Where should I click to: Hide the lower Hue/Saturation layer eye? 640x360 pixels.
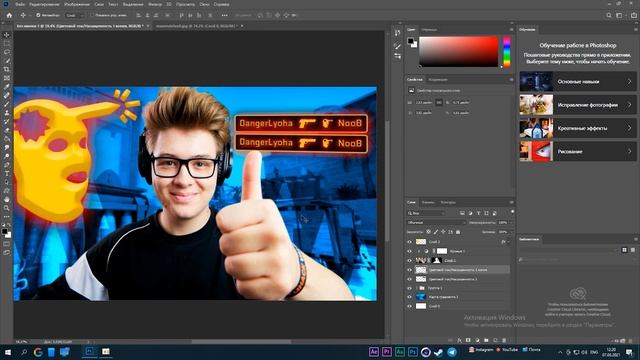[409, 279]
